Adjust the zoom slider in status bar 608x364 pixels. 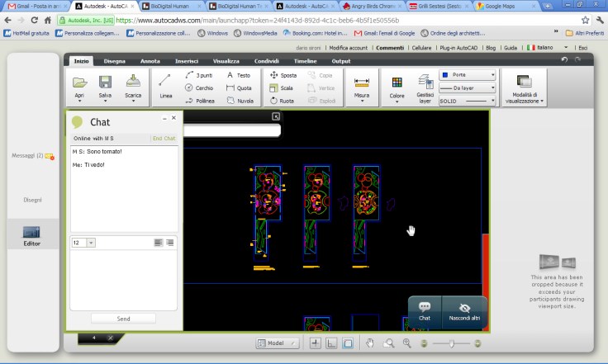[452, 343]
